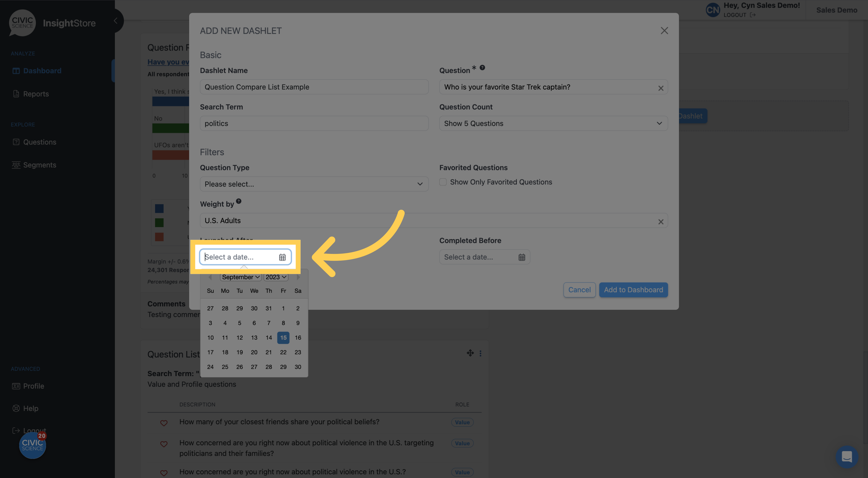This screenshot has height=478, width=868.
Task: Select date 15 in September calendar
Action: coord(283,337)
